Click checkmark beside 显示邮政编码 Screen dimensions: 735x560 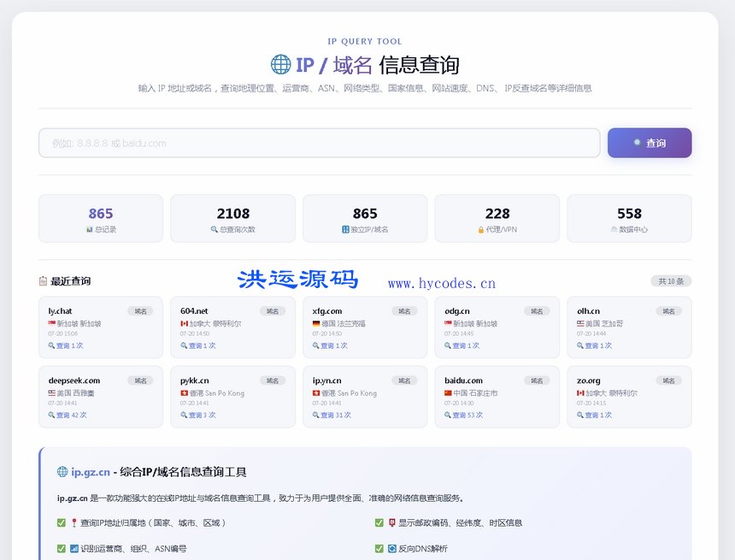click(x=379, y=522)
